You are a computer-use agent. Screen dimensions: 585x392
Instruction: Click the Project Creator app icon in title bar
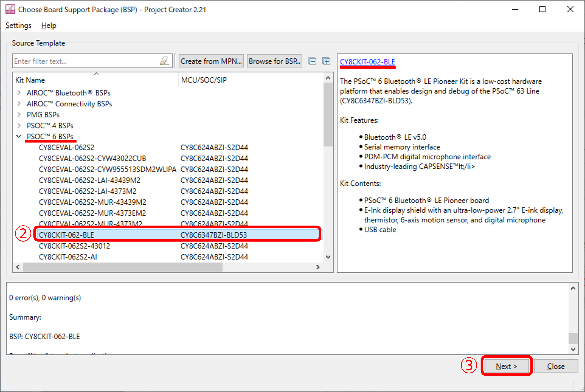[10, 9]
